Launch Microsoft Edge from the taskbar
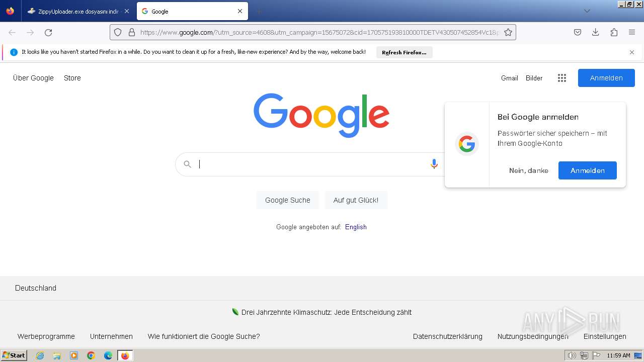Screen dimensions: 644x362 tap(108, 355)
